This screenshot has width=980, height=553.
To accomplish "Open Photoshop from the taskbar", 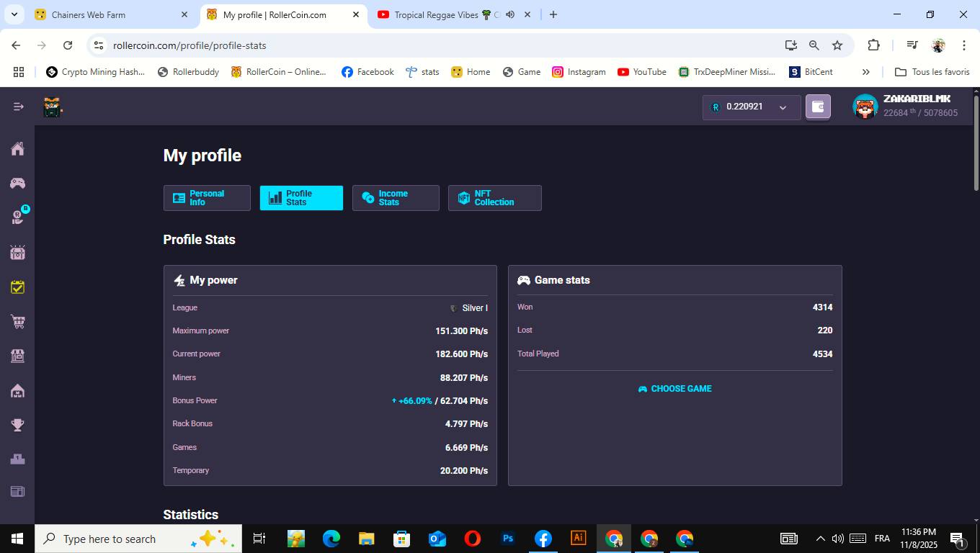I will (508, 539).
